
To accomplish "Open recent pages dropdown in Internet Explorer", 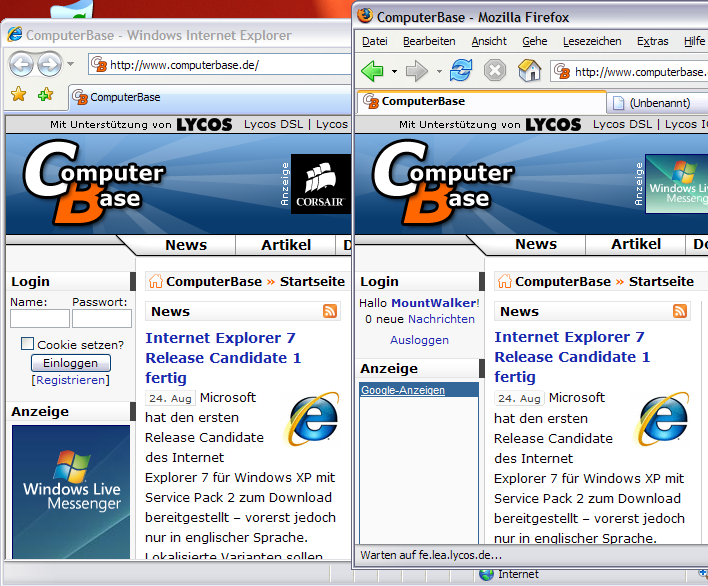I will (x=70, y=64).
